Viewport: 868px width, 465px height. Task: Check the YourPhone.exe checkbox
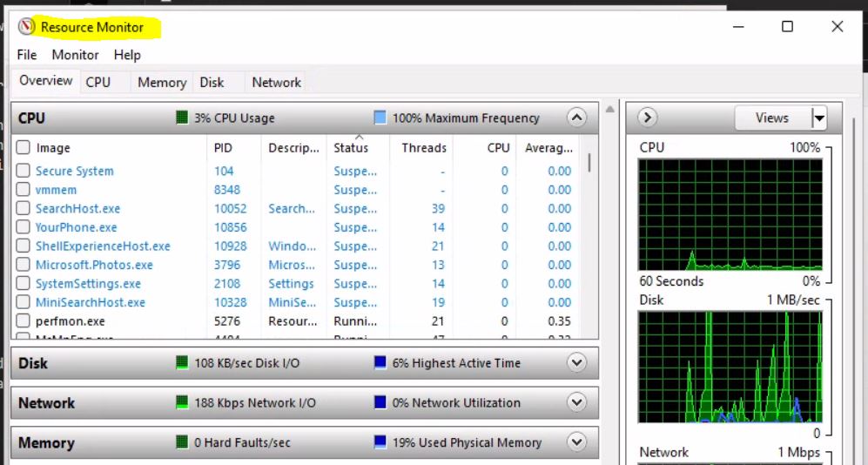coord(23,227)
